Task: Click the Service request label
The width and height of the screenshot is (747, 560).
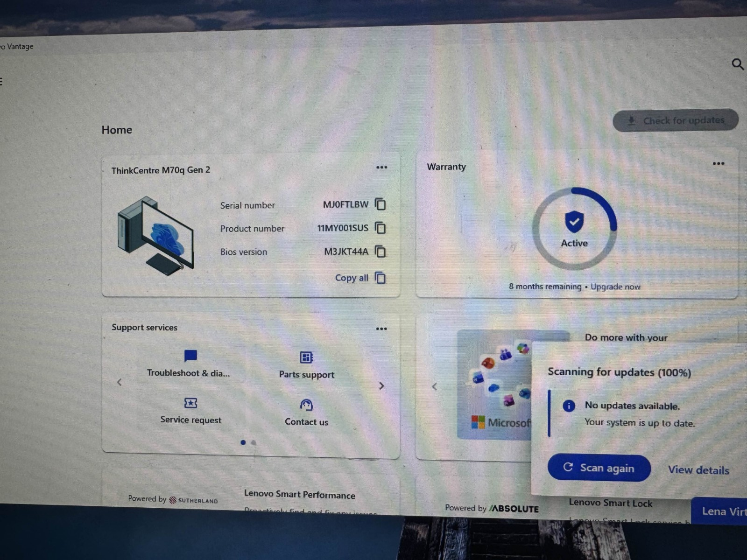Action: point(191,420)
